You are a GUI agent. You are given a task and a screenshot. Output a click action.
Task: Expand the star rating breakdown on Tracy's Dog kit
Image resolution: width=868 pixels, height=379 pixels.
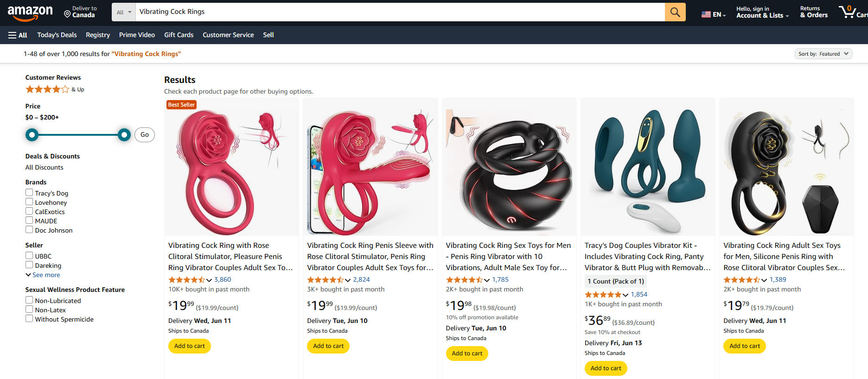tap(625, 294)
